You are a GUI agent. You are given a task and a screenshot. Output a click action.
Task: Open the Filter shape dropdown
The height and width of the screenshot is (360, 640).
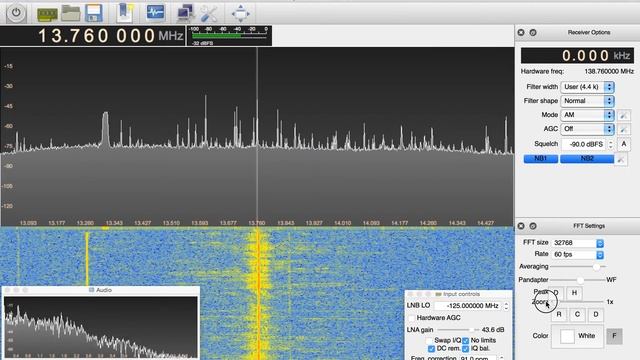click(587, 101)
